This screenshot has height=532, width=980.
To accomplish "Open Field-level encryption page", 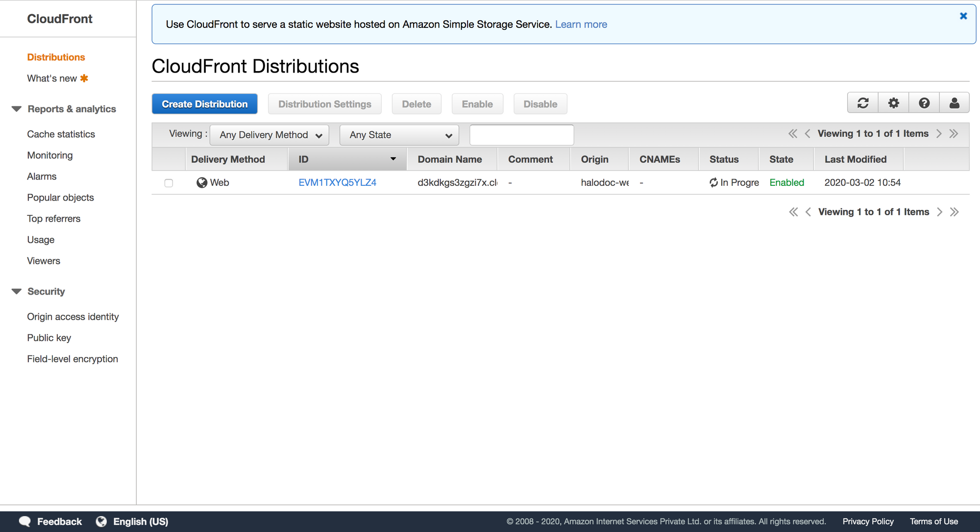I will (x=73, y=359).
